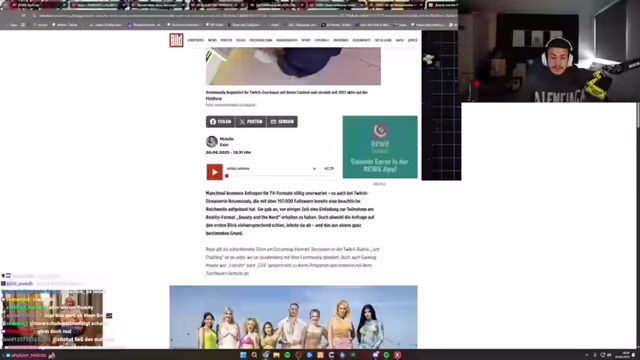Open the POLITIK section
Image resolution: width=640 pixels, height=360 pixels.
(x=226, y=40)
